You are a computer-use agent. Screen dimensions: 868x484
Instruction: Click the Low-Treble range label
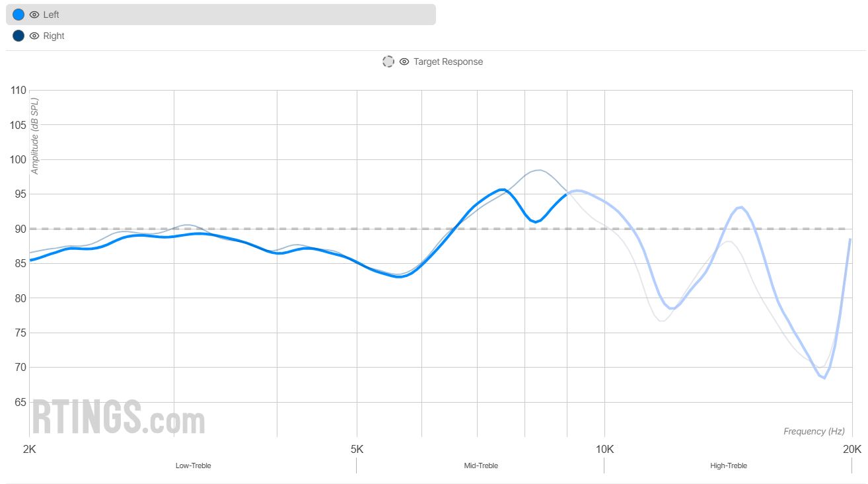(193, 465)
